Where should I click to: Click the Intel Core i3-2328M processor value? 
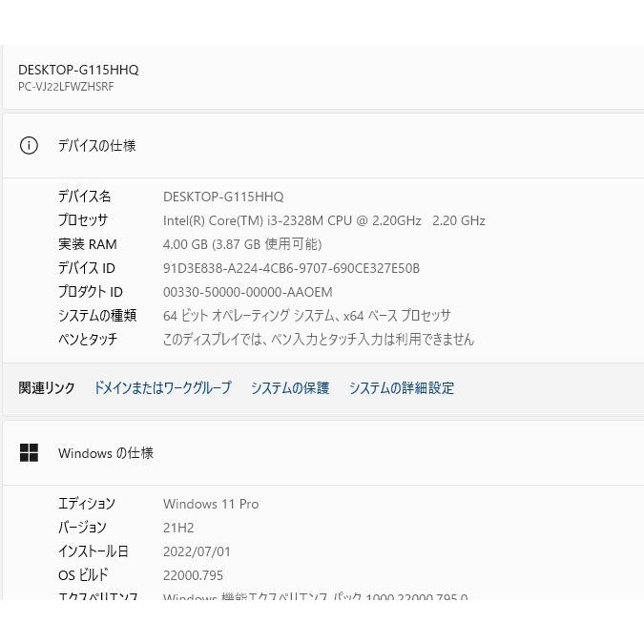(x=324, y=220)
